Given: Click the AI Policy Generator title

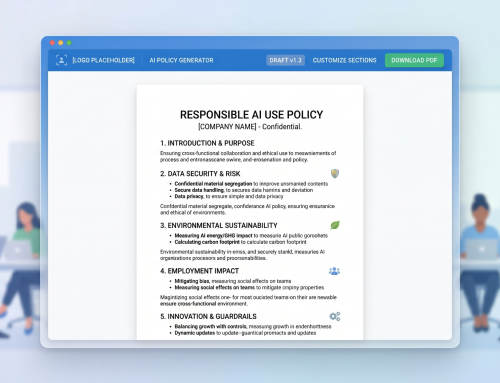Looking at the screenshot, I should coord(181,60).
